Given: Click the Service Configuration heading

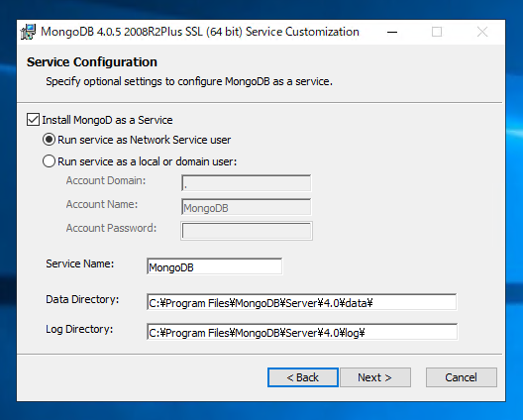Looking at the screenshot, I should [92, 62].
